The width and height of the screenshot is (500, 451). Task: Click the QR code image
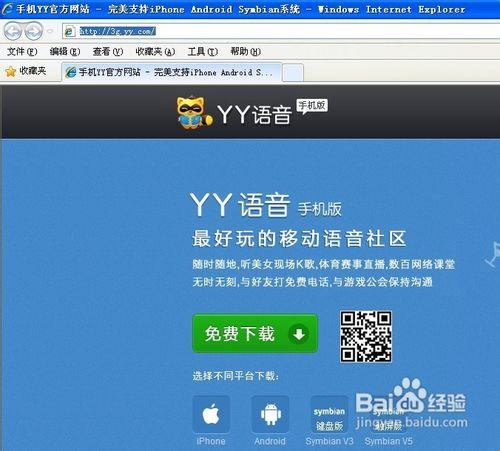click(x=366, y=336)
